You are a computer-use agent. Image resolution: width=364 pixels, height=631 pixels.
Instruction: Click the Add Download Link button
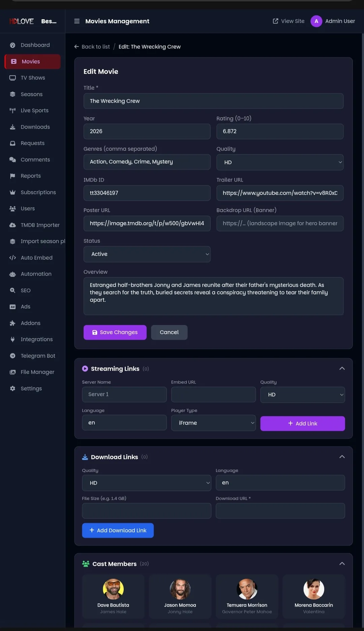tap(118, 531)
